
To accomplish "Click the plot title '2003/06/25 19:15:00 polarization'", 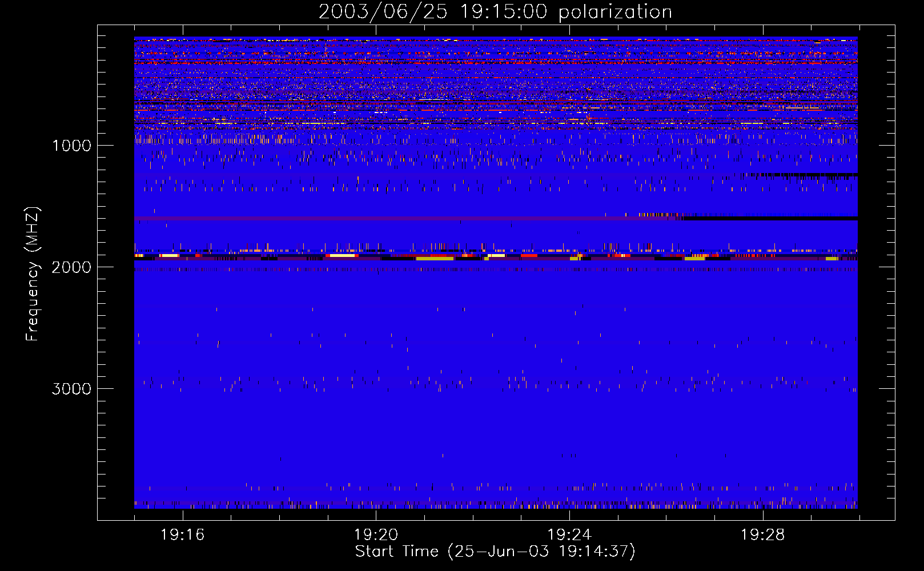I will 495,12.
